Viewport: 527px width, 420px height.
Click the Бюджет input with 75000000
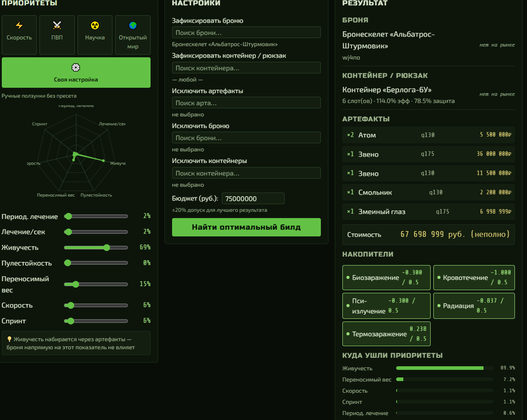tap(253, 198)
